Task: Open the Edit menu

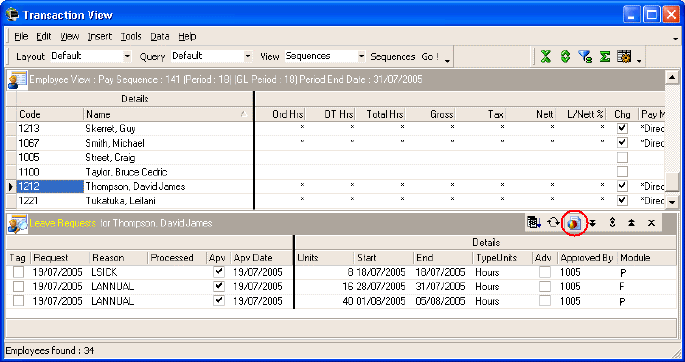Action: pyautogui.click(x=44, y=36)
